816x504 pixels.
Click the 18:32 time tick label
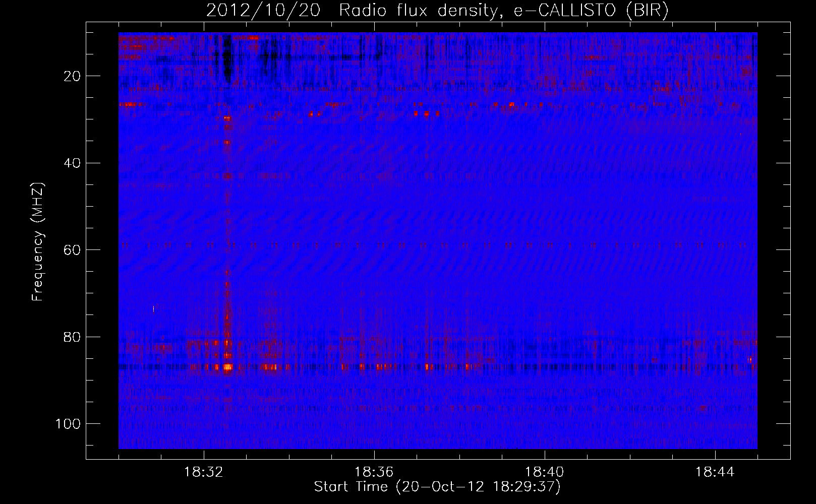coord(204,472)
